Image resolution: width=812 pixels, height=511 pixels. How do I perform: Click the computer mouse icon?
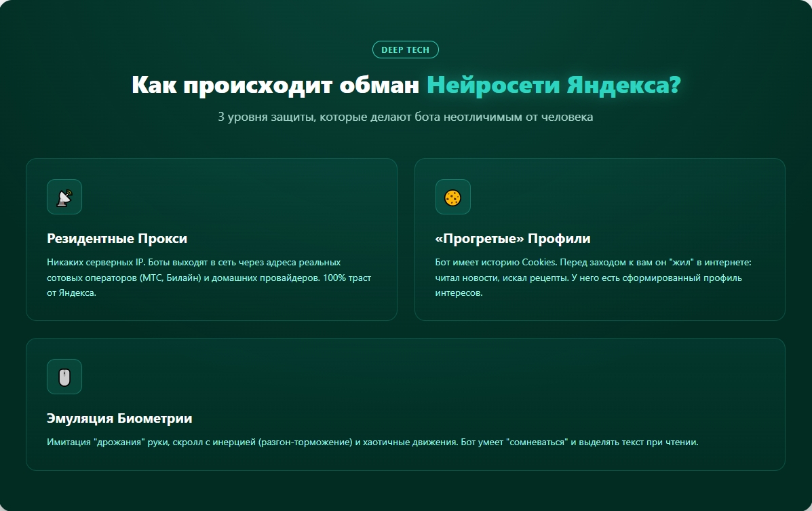click(64, 377)
